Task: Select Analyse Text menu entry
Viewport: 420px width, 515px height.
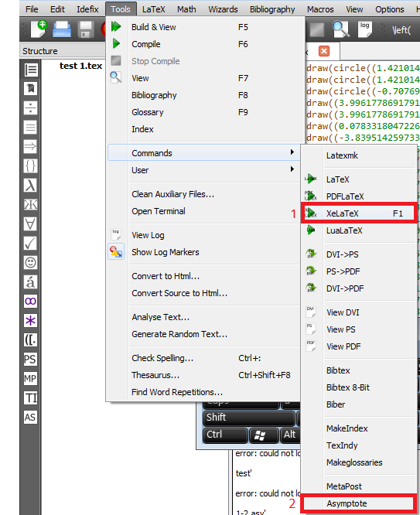Action: 203,317
